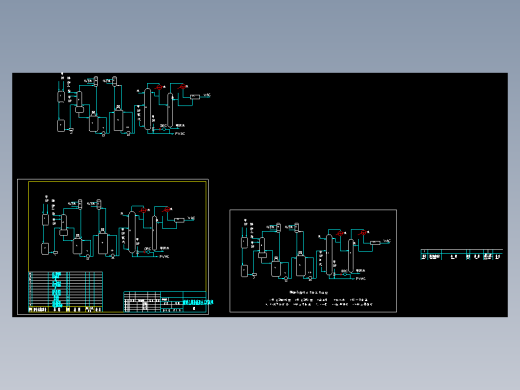Click the equipment list table in the yellow-framed drawing

[66, 292]
